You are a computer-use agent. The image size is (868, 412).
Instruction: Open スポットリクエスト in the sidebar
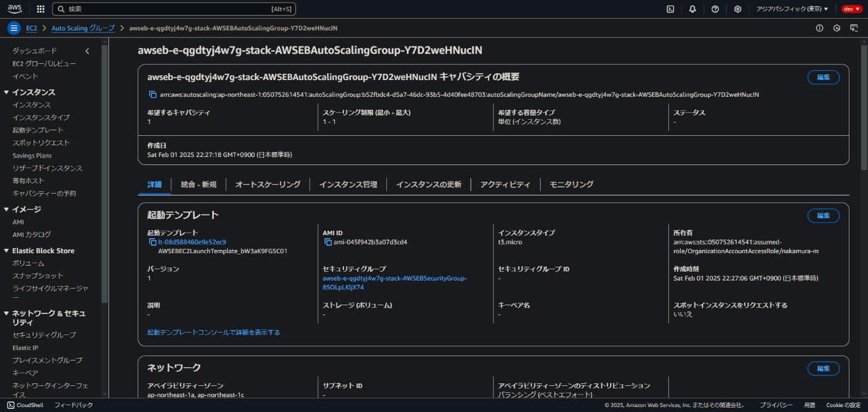click(x=41, y=143)
